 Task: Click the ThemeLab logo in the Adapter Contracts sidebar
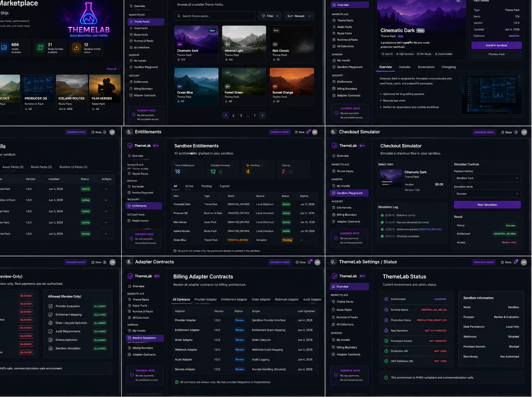[x=130, y=276]
